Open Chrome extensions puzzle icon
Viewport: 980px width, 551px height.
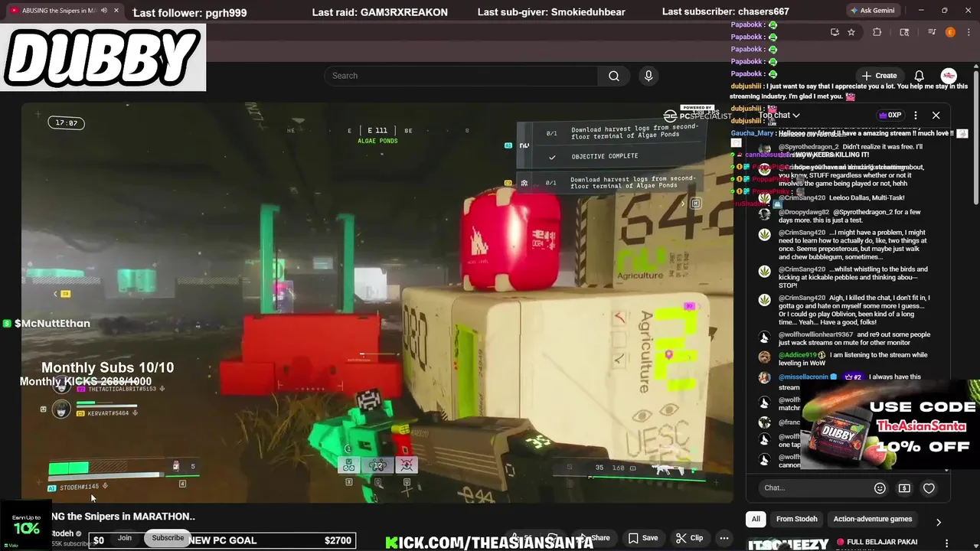click(877, 32)
